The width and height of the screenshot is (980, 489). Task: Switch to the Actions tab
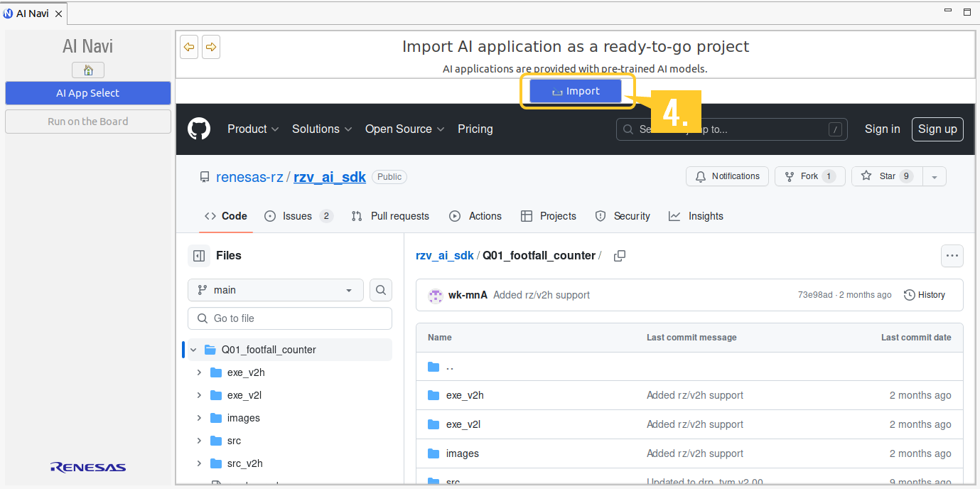pyautogui.click(x=475, y=216)
